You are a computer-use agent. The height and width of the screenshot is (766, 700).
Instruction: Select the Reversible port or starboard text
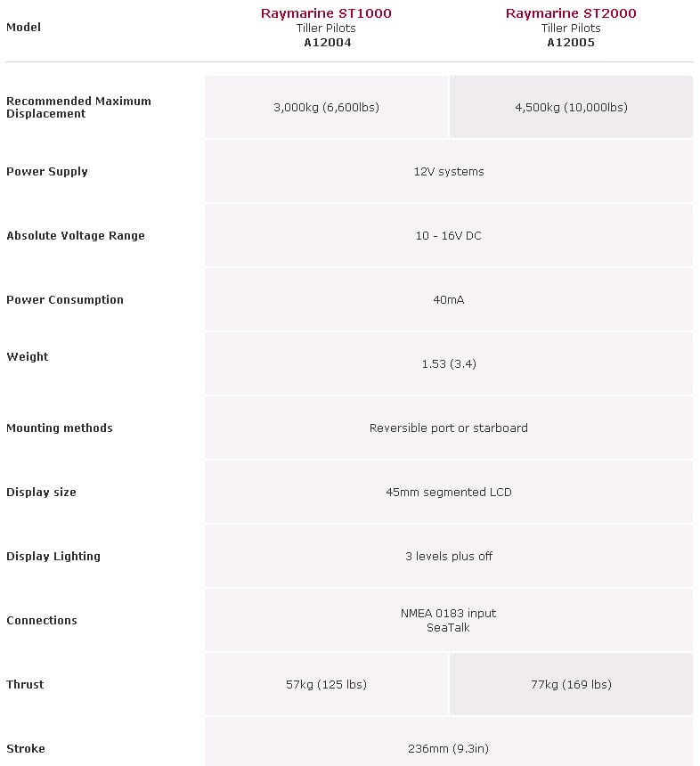click(x=449, y=428)
